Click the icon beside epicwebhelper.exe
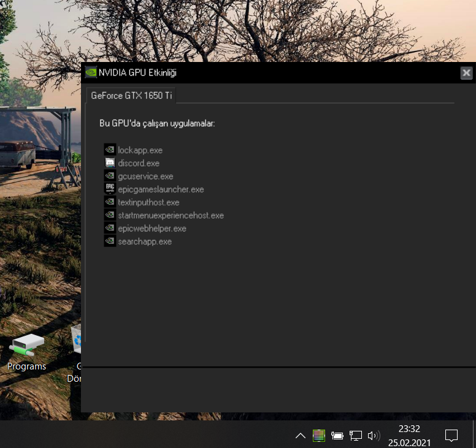 tap(110, 228)
